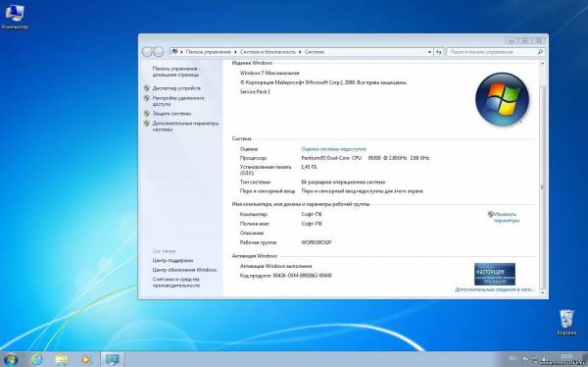Click the search magnifier icon
The width and height of the screenshot is (588, 367).
(x=540, y=52)
